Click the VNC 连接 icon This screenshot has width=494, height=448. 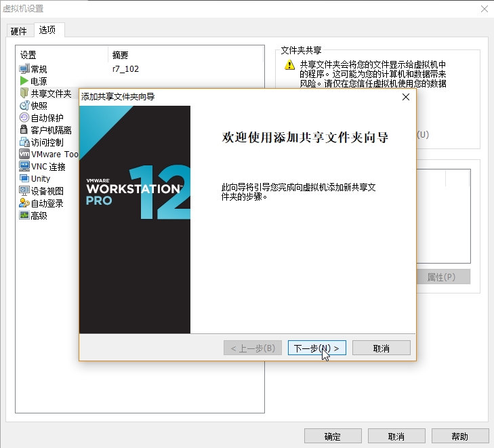pos(24,166)
